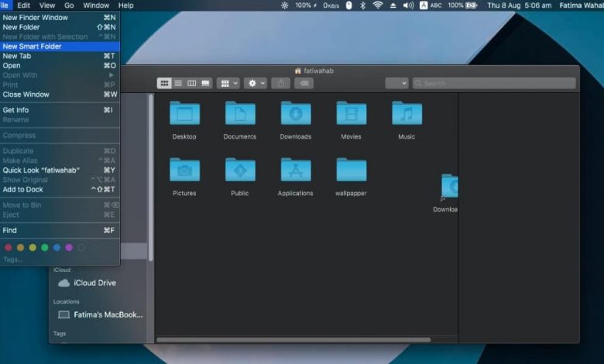Choose Find from File menu

60,230
